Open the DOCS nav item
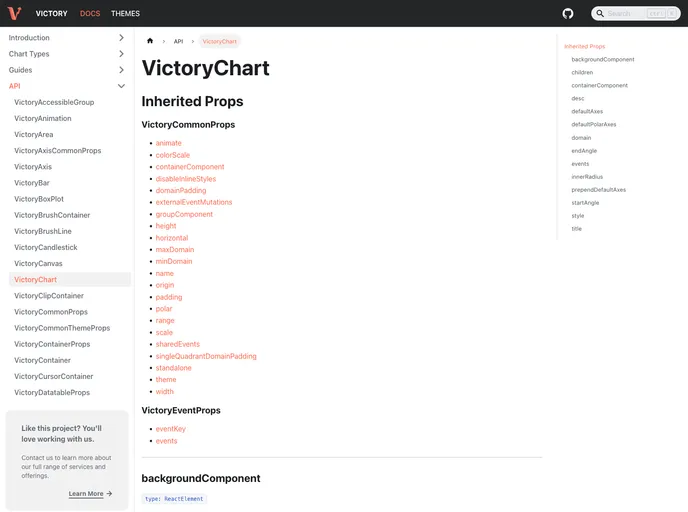688x512 pixels. coord(90,14)
